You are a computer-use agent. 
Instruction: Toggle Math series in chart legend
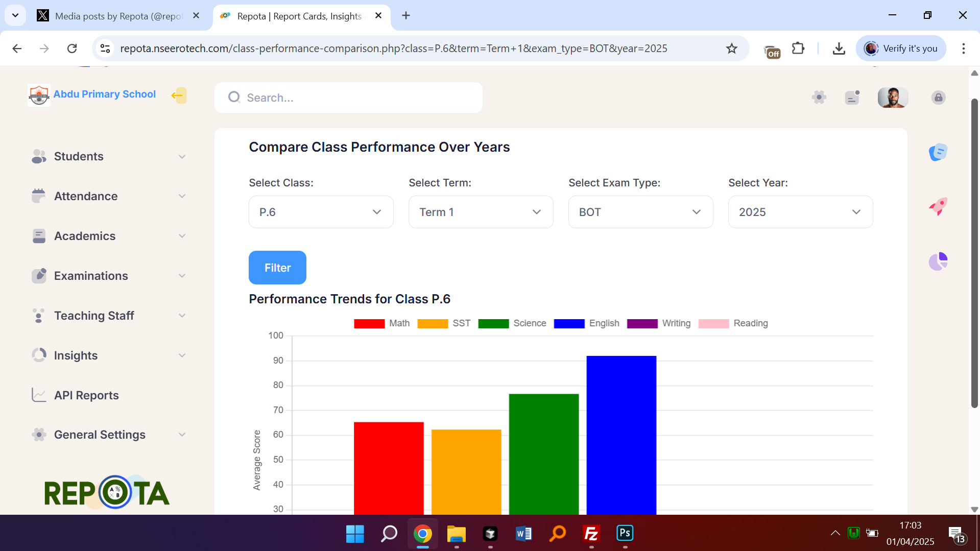381,323
